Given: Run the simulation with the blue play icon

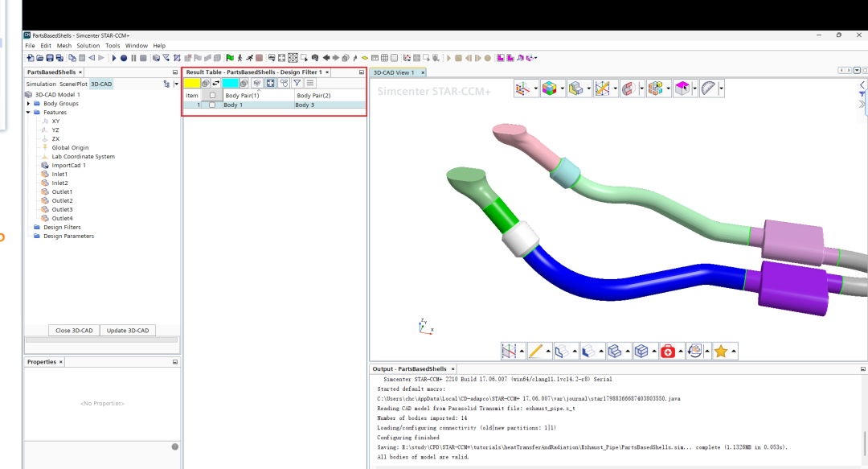Looking at the screenshot, I should click(114, 58).
